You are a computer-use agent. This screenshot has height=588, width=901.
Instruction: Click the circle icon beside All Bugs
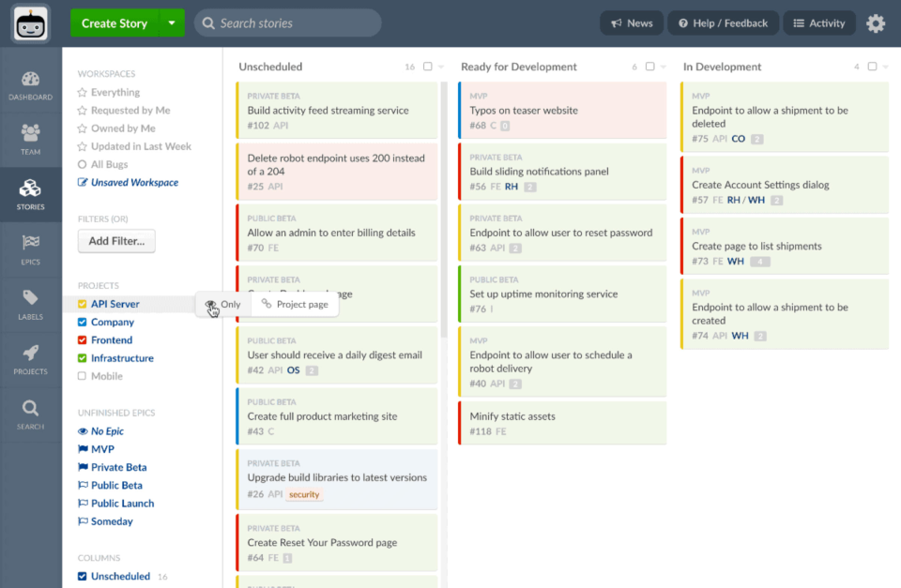pos(83,164)
